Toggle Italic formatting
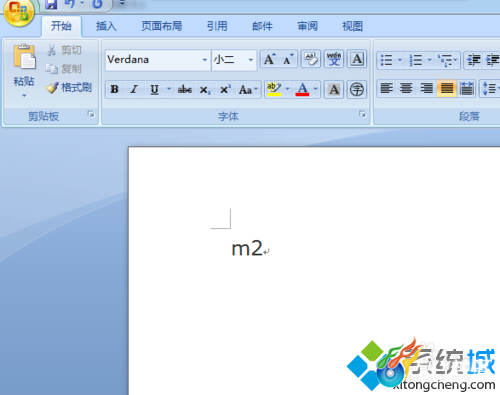The height and width of the screenshot is (395, 500). coord(134,89)
